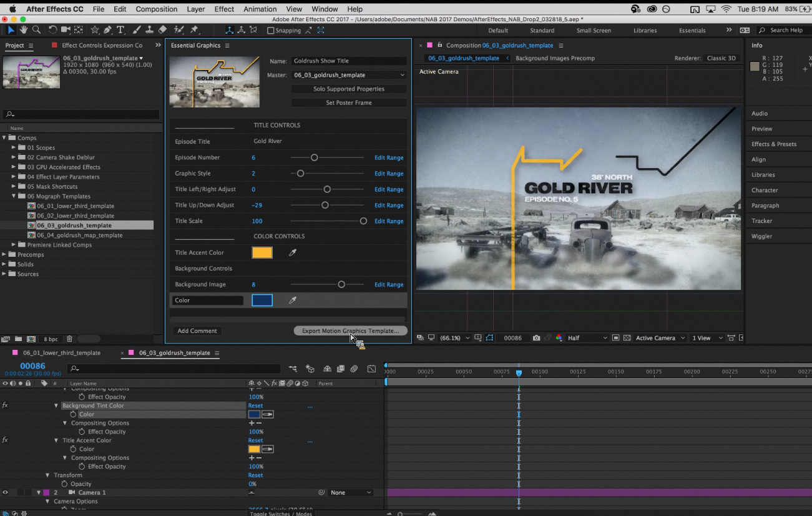This screenshot has width=812, height=516.
Task: Select the Puppet Pin tool
Action: click(194, 30)
